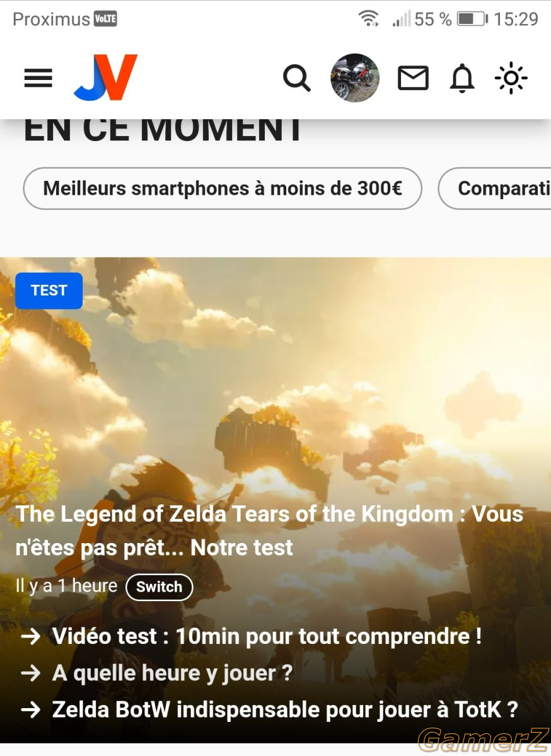
Task: Open the Zelda Tears of the Kingdom article title
Action: coord(270,530)
